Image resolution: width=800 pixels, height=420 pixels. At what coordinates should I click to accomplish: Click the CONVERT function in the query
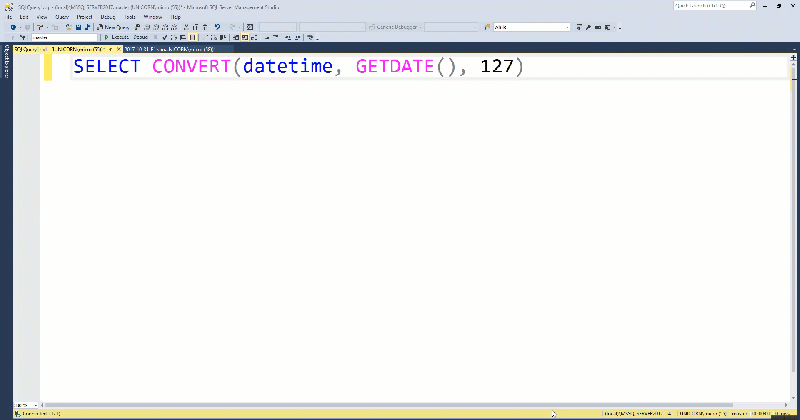[x=191, y=66]
